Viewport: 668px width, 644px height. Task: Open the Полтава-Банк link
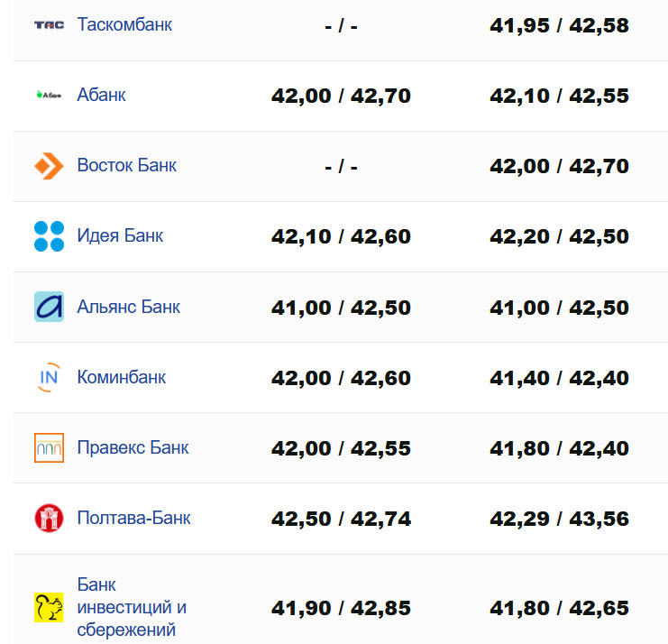pyautogui.click(x=134, y=518)
